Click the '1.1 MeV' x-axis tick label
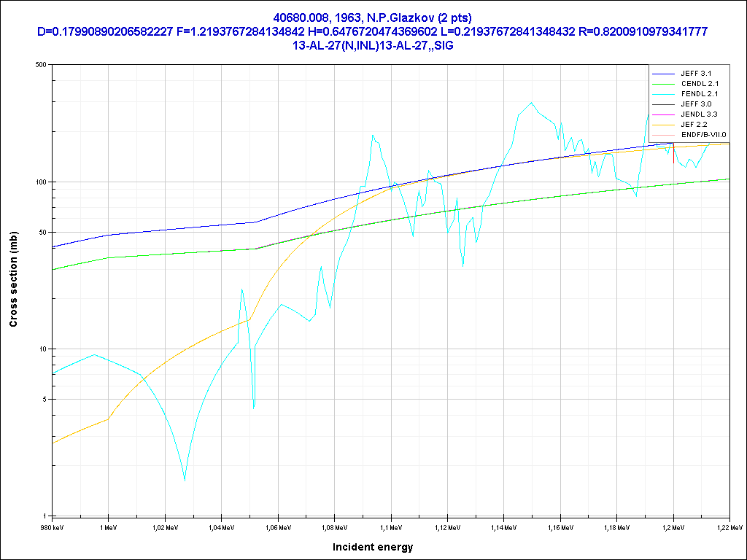 pyautogui.click(x=390, y=526)
